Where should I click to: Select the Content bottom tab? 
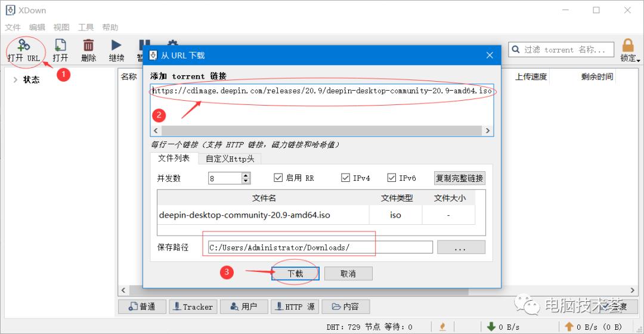click(x=346, y=307)
